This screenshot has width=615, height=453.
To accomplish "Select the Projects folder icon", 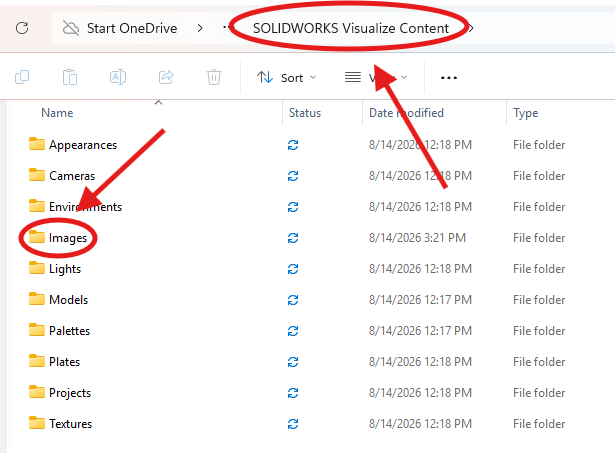I will point(36,392).
